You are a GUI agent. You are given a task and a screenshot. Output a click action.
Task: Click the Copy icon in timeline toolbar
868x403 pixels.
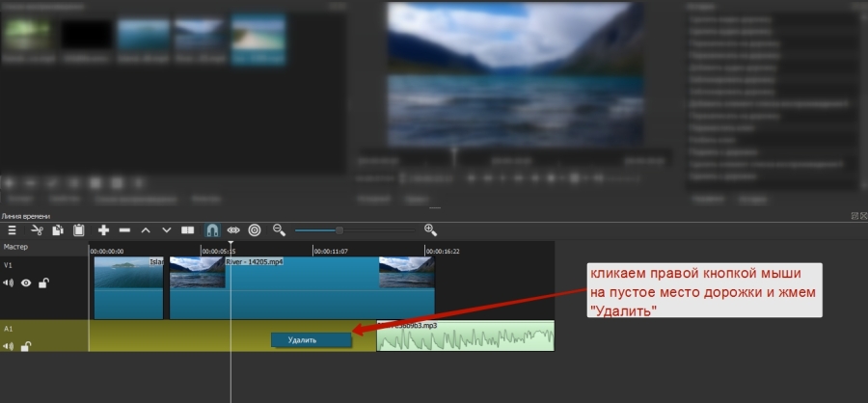coord(58,230)
